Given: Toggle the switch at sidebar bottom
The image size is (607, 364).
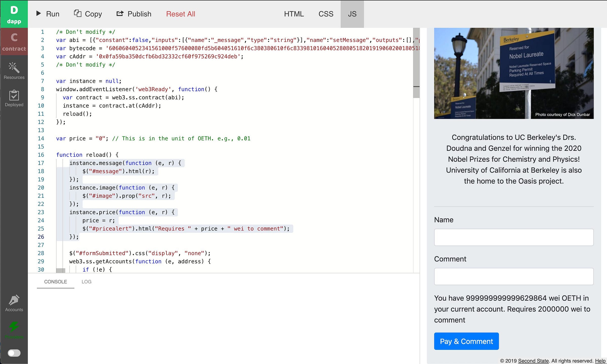Looking at the screenshot, I should pyautogui.click(x=14, y=353).
